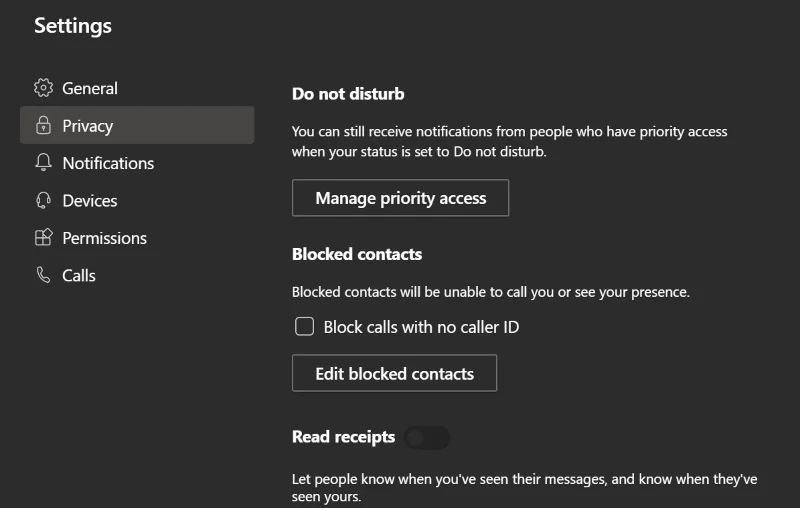Enable Block calls with no caller ID

pos(305,326)
